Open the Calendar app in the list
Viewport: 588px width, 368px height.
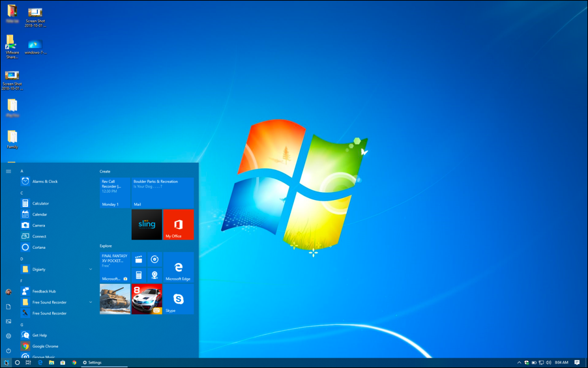tap(56, 214)
